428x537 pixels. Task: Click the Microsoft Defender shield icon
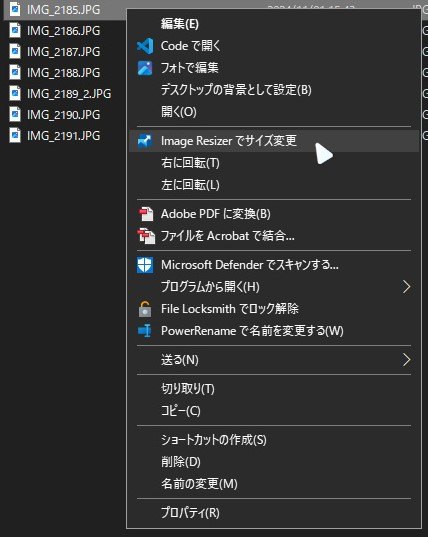[x=145, y=265]
